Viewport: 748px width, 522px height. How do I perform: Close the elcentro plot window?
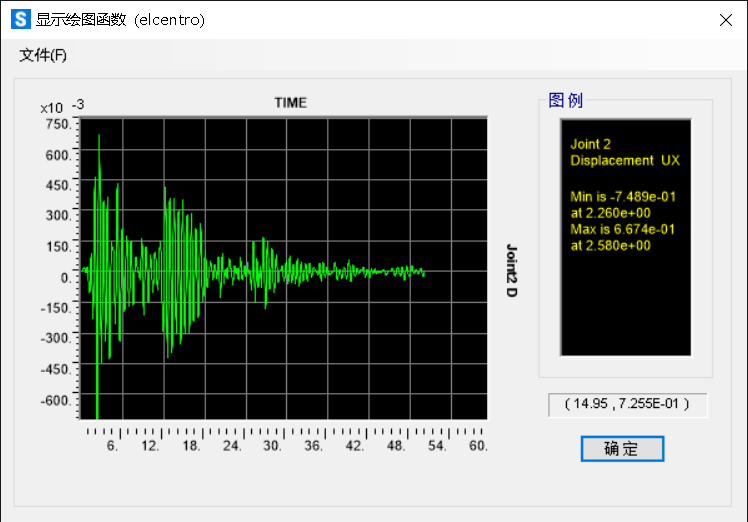tap(726, 20)
